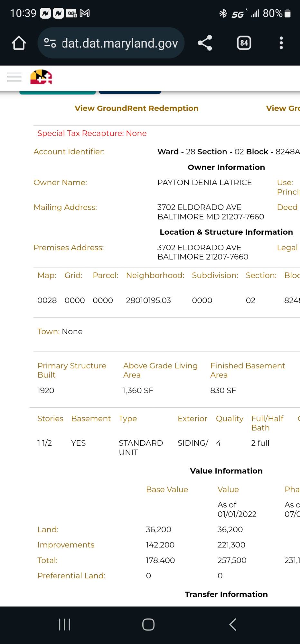Image resolution: width=300 pixels, height=644 pixels.
Task: Tap the teal button under the header
Action: pos(58,93)
